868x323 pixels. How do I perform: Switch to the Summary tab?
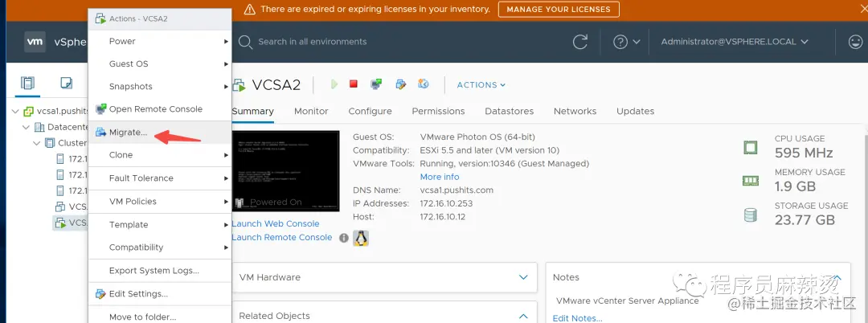[x=253, y=111]
